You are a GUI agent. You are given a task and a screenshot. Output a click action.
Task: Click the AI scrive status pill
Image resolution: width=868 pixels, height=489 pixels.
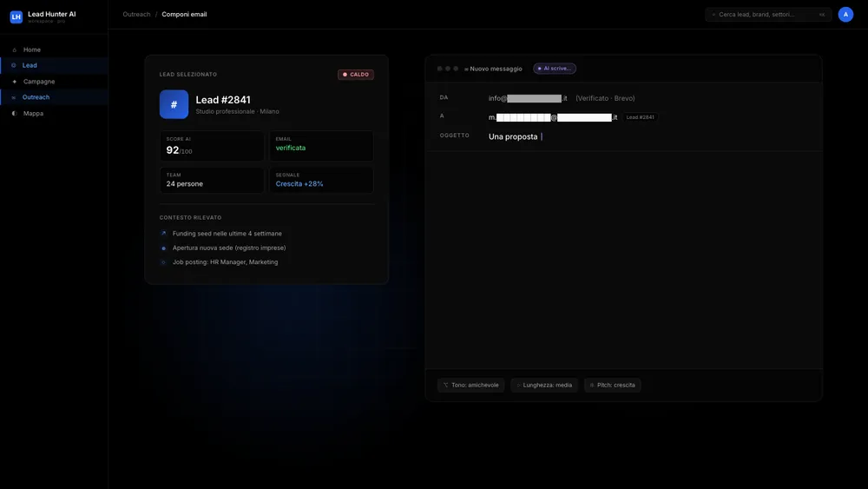click(x=554, y=69)
